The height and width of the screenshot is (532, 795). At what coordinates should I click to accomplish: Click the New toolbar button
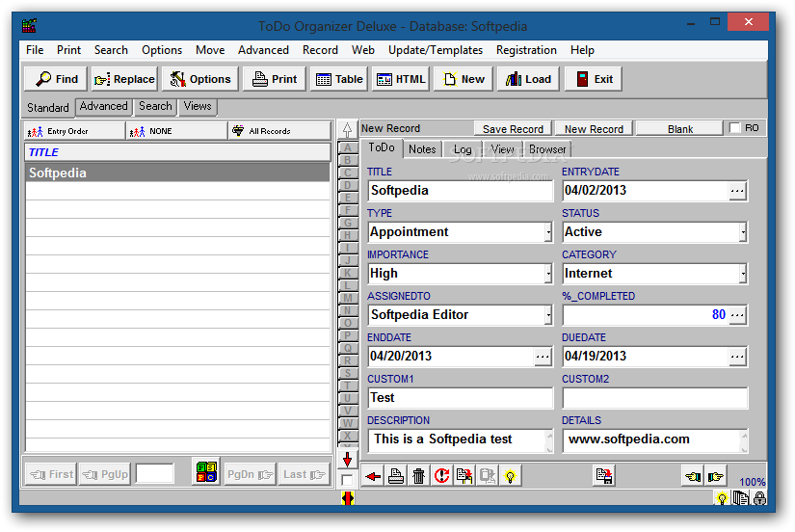pyautogui.click(x=464, y=79)
